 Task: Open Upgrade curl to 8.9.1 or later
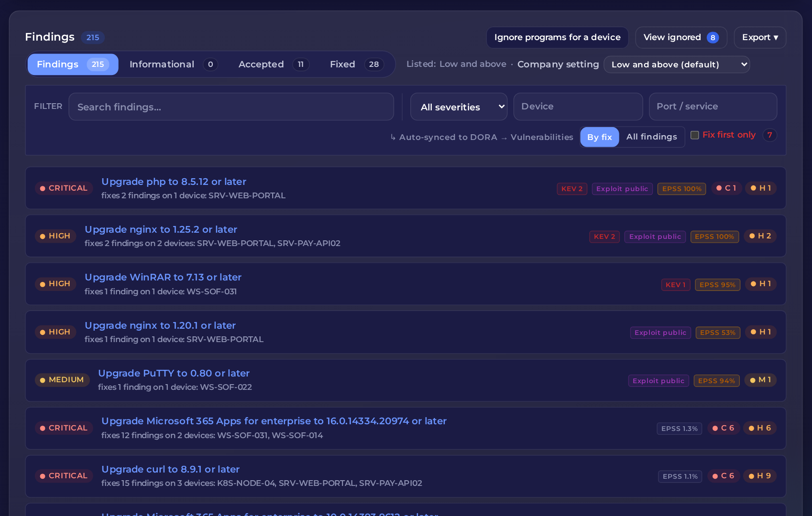(x=170, y=469)
